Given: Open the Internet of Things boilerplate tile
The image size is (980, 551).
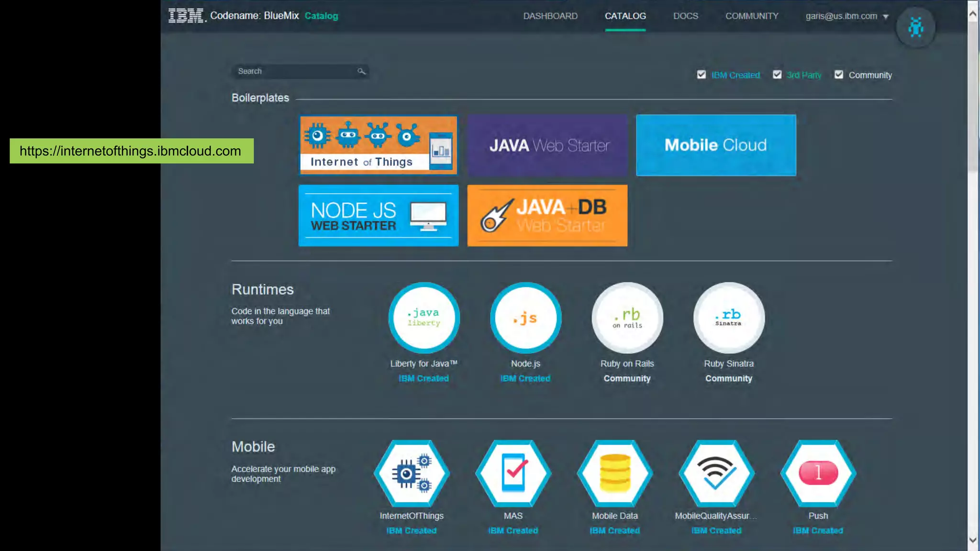Looking at the screenshot, I should pyautogui.click(x=378, y=145).
